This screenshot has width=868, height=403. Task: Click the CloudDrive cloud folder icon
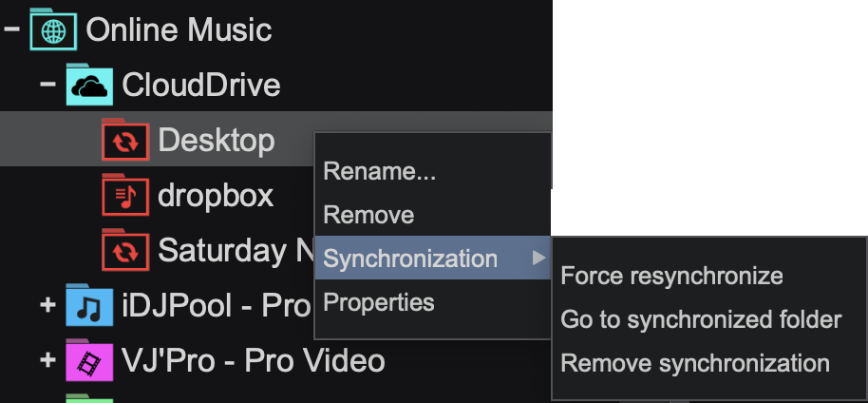point(89,86)
